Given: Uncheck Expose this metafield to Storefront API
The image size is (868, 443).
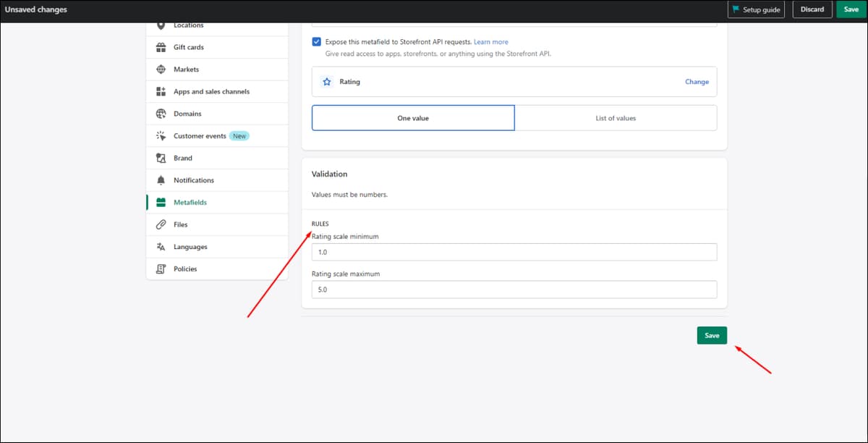Looking at the screenshot, I should pos(316,42).
